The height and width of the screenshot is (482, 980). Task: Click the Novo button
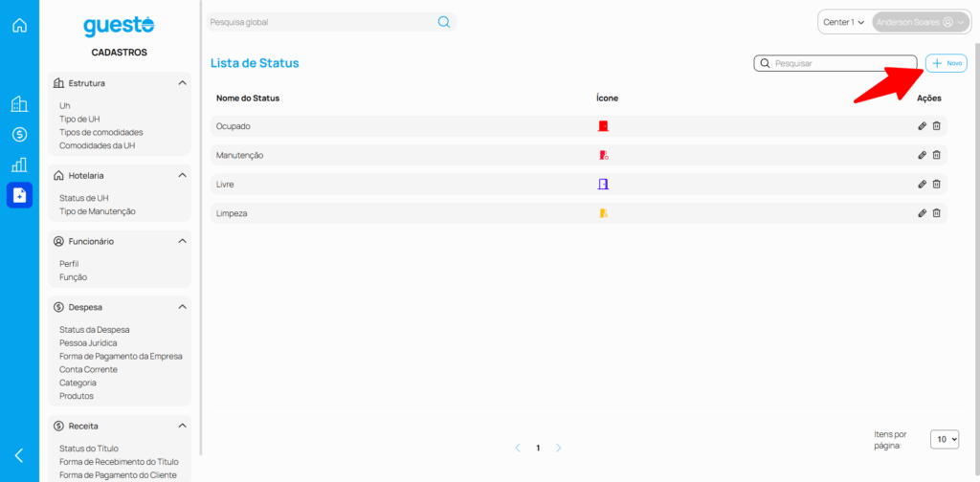[946, 63]
